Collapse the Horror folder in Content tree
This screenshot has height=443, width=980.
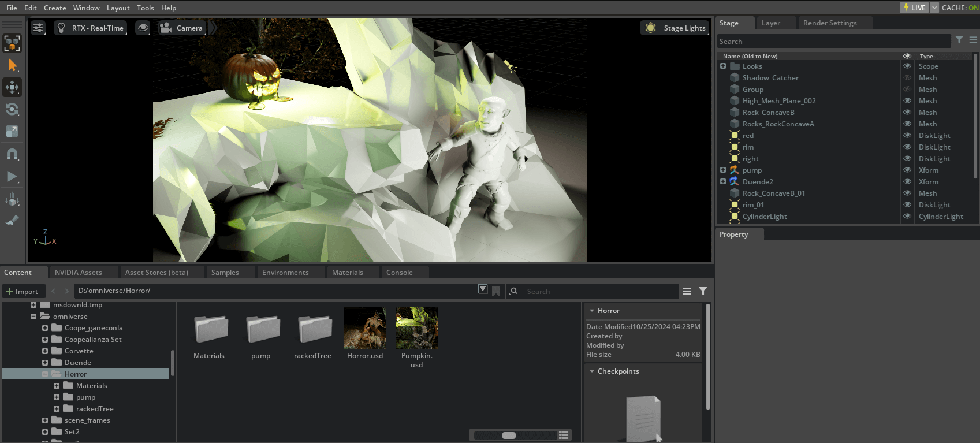click(45, 374)
